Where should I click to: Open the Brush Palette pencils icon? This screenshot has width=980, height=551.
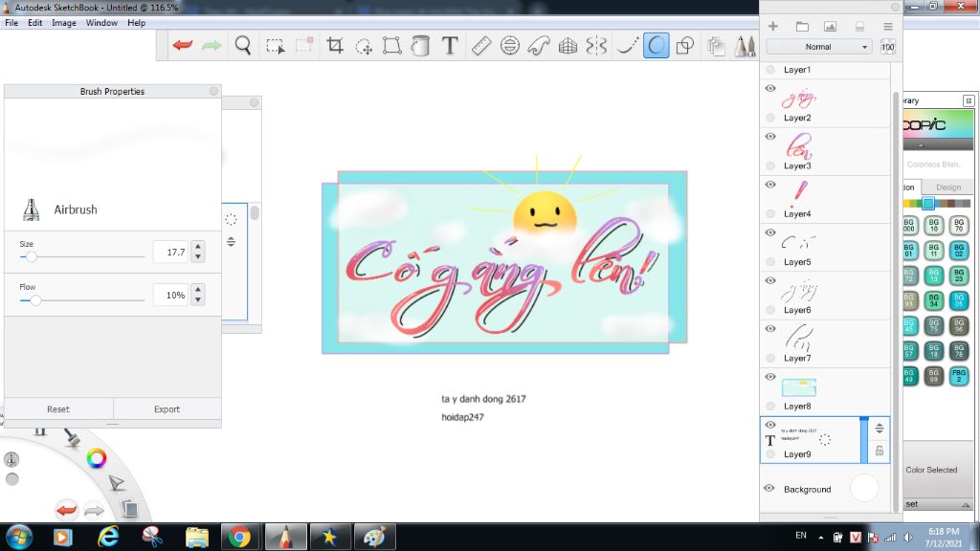pyautogui.click(x=745, y=46)
